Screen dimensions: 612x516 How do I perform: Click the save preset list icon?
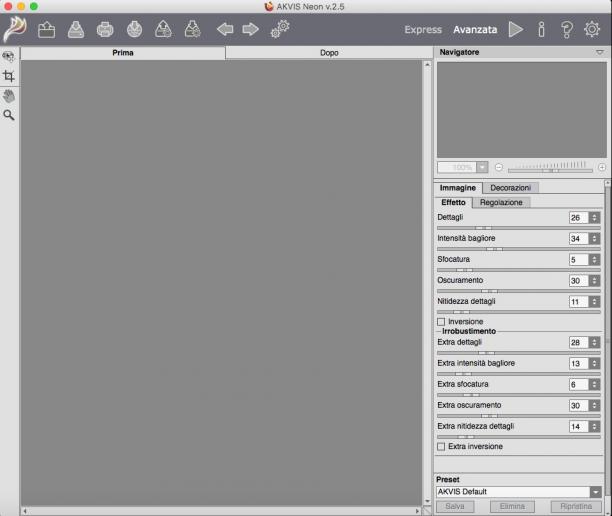192,30
